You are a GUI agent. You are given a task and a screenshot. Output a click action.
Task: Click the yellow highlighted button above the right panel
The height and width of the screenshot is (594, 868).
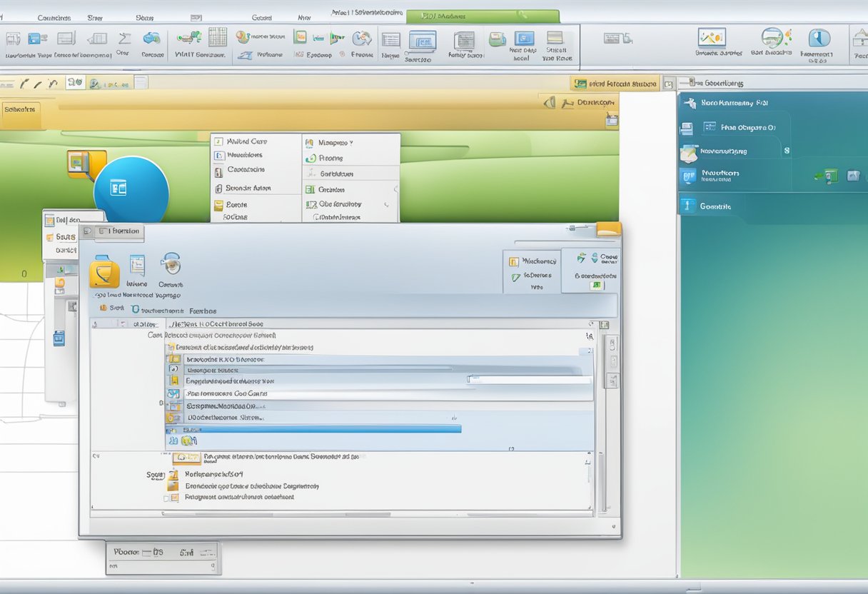coord(615,84)
